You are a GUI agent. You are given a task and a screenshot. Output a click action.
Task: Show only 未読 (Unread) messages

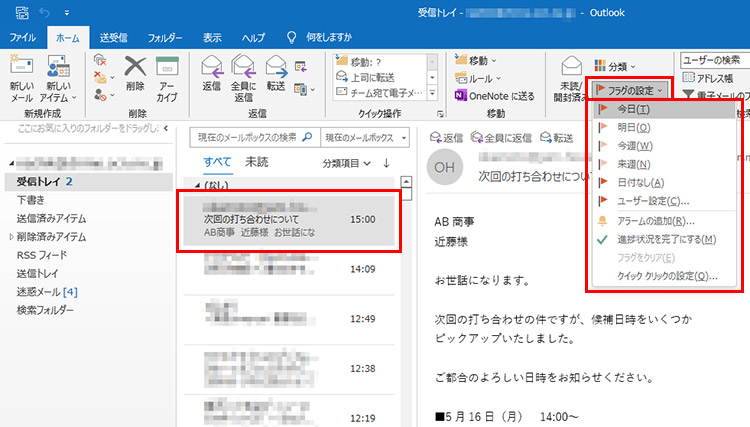pos(256,162)
